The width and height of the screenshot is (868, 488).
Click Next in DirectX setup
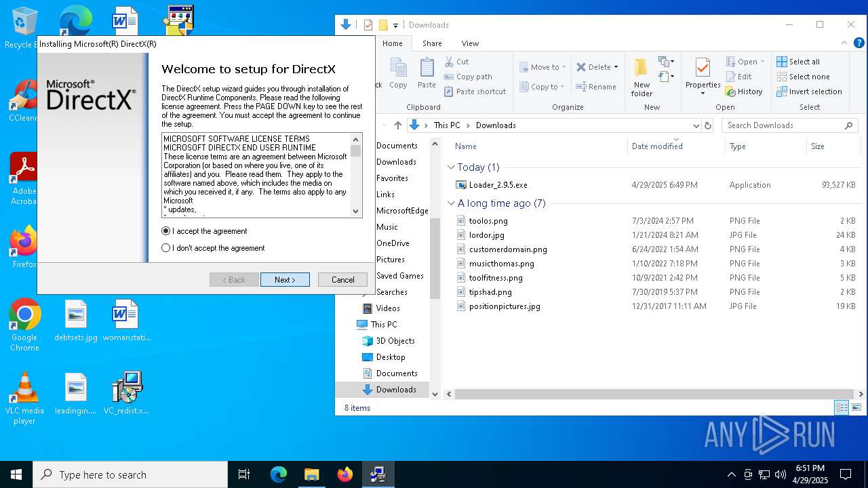285,279
